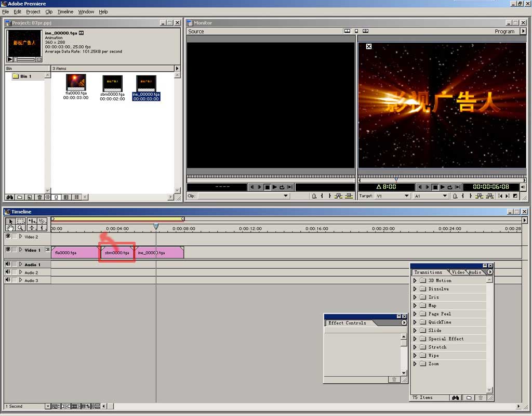The height and width of the screenshot is (416, 532).
Task: Pick the Selection arrow tool
Action: click(x=10, y=221)
